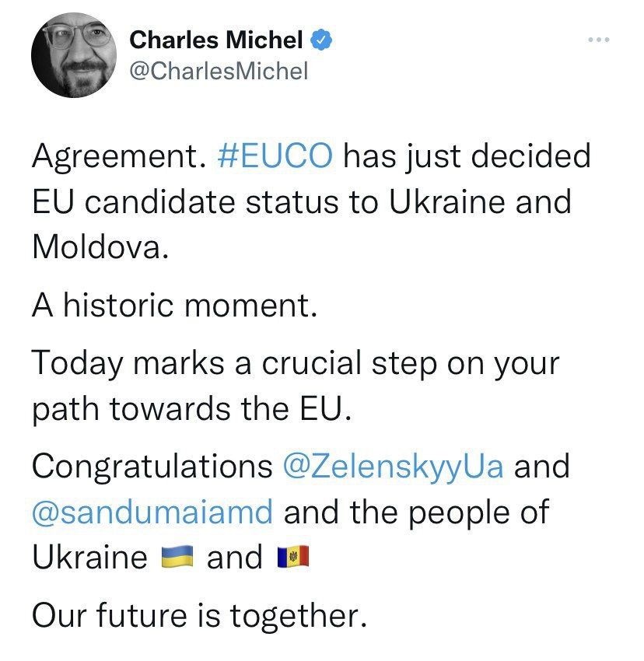Click the Moldova flag emoji
The height and width of the screenshot is (661, 644).
[293, 558]
